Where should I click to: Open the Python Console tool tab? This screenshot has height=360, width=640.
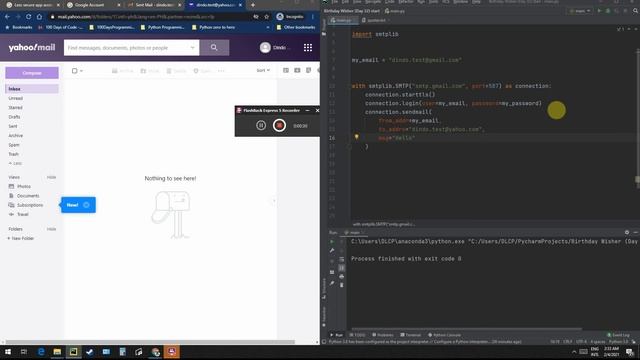[x=444, y=335]
